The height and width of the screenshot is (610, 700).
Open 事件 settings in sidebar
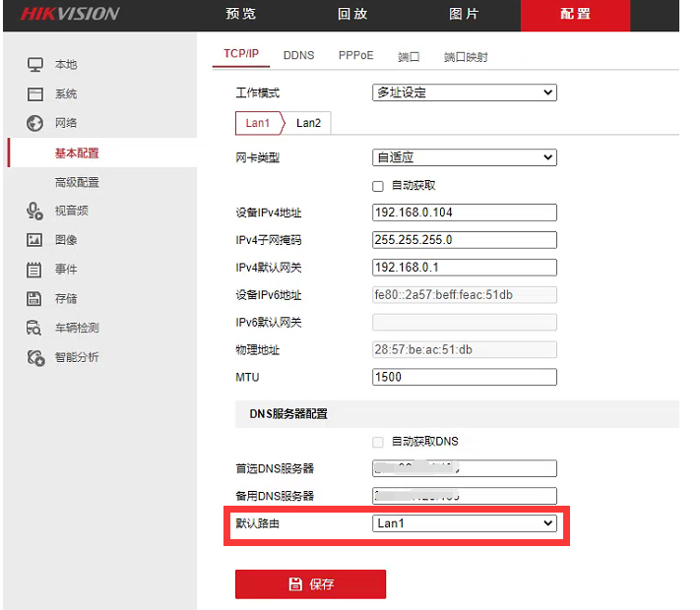pyautogui.click(x=66, y=270)
